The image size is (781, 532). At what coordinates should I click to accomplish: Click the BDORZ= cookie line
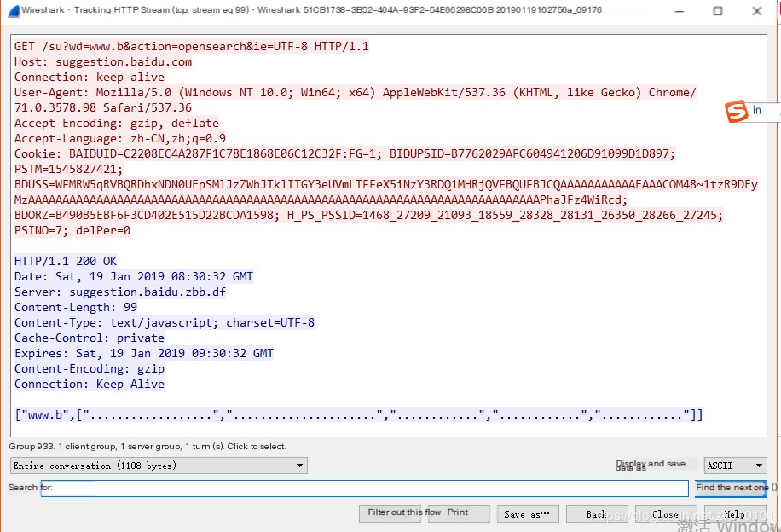pos(368,215)
